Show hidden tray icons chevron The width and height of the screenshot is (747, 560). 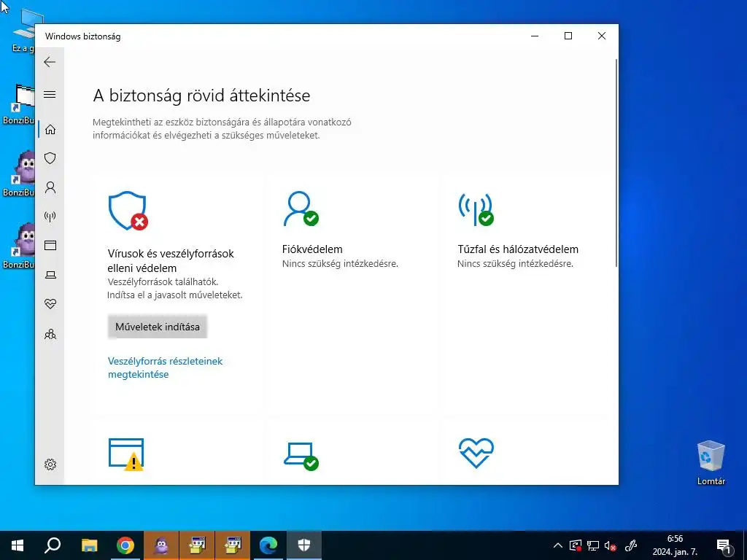tap(557, 545)
